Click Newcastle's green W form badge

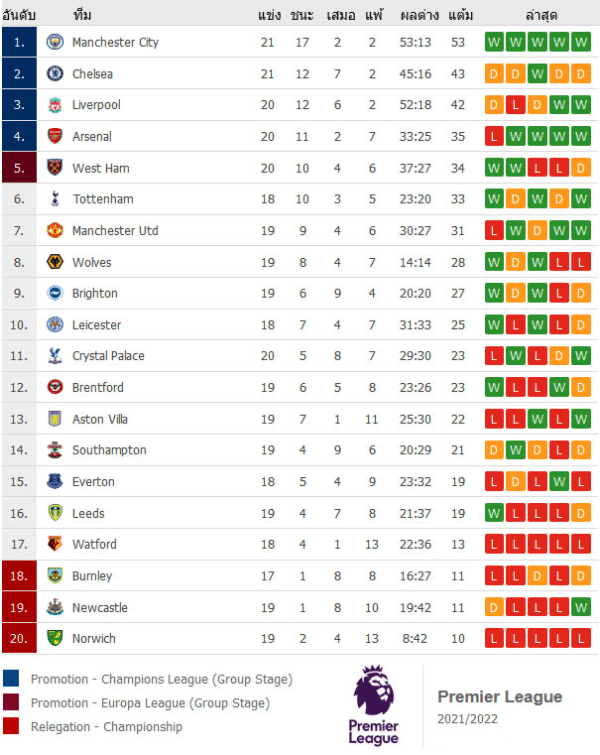[581, 607]
